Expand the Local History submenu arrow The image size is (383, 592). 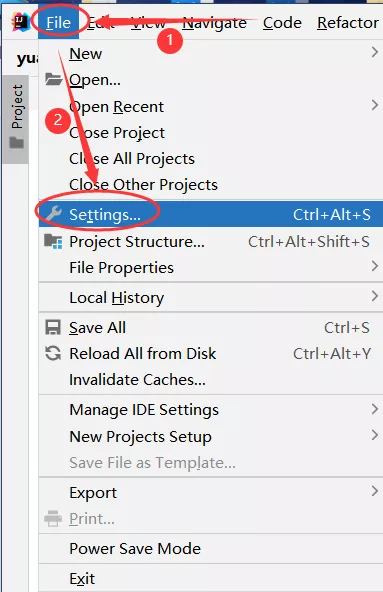[374, 296]
